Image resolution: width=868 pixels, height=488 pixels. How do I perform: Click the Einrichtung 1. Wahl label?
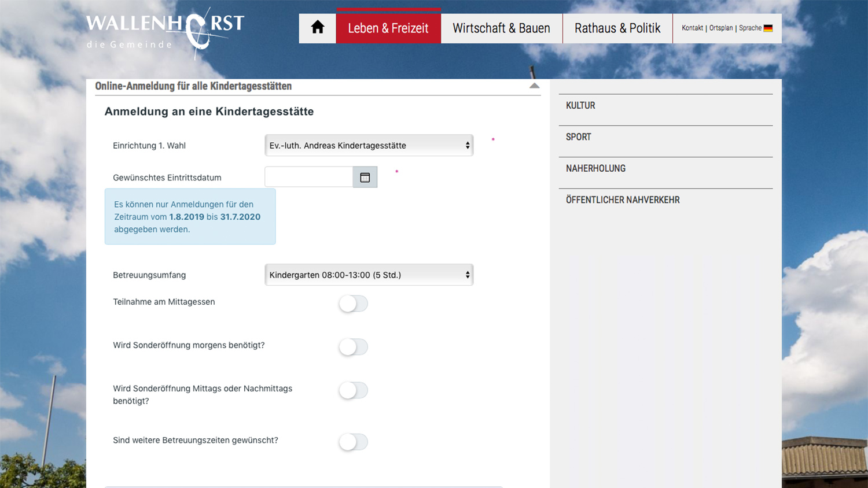click(149, 146)
